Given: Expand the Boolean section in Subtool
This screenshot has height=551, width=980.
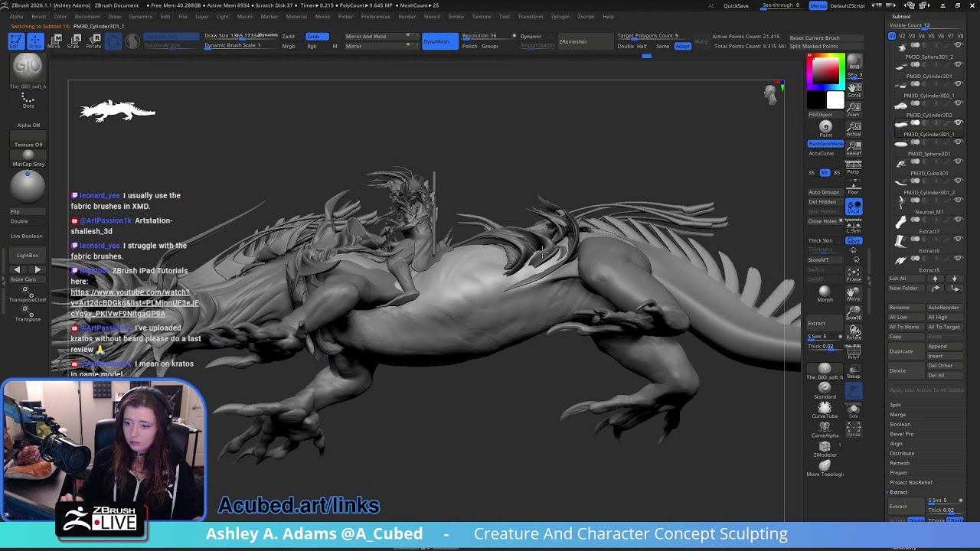Looking at the screenshot, I should pos(900,424).
